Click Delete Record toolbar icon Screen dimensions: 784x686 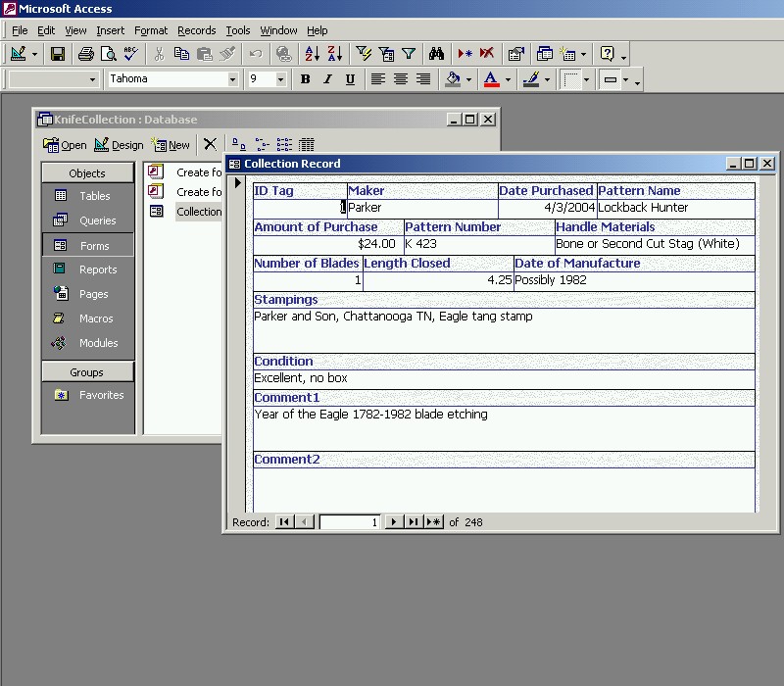(487, 54)
